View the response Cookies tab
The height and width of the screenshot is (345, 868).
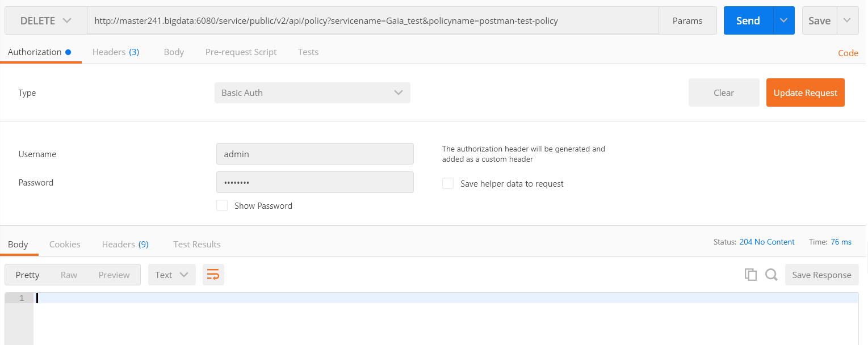coord(64,244)
